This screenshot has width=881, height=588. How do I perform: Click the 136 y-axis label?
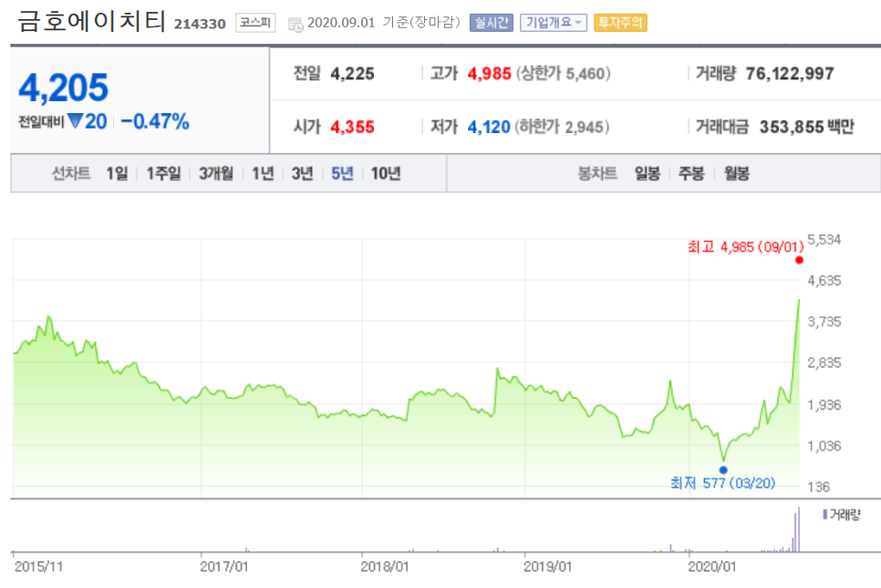819,488
